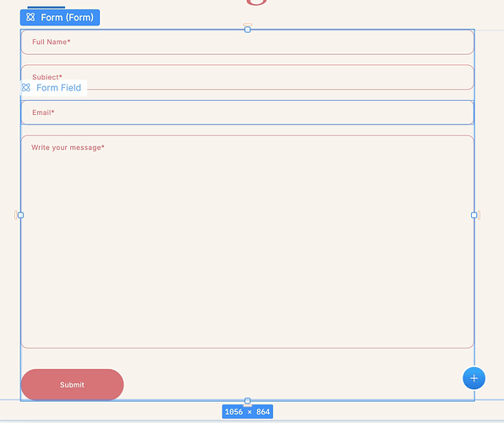Click orange spacing handle below the form
Screen dimensions: 504x423
click(248, 405)
